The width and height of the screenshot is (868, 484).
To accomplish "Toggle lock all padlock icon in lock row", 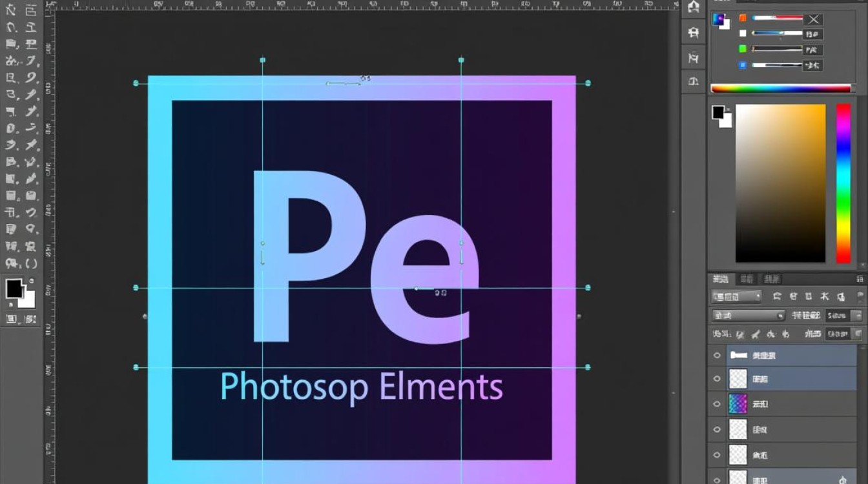I will coord(785,334).
